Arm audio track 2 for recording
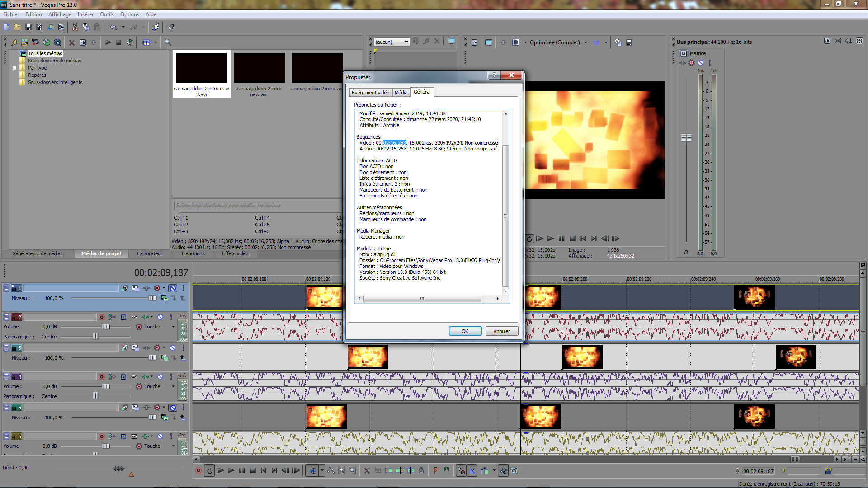Image resolution: width=868 pixels, height=488 pixels. [102, 317]
